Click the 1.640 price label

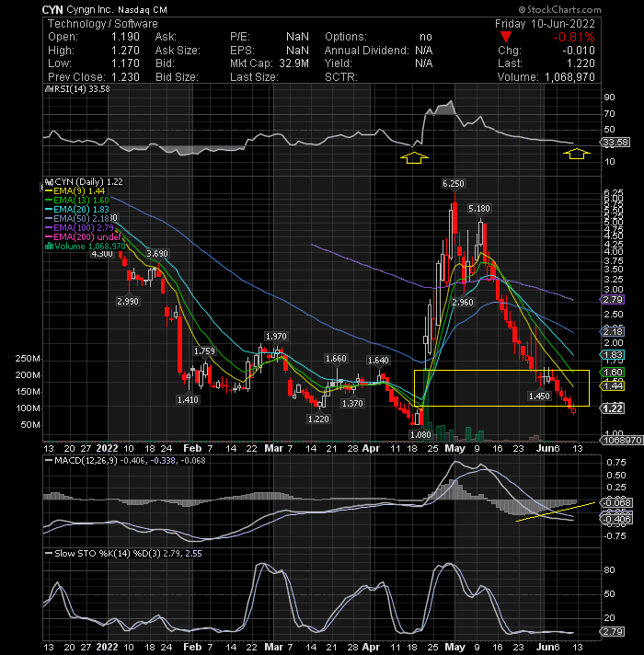point(378,360)
